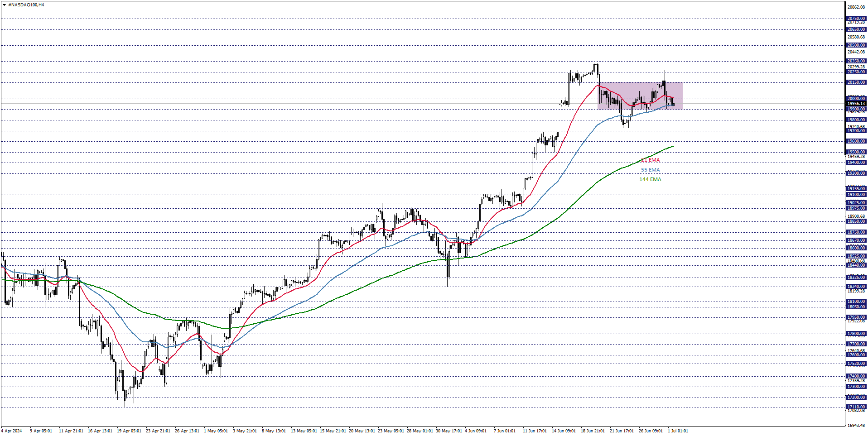Click the 28 May 01:01 time label
Screen dimensions: 868x436
coord(420,431)
